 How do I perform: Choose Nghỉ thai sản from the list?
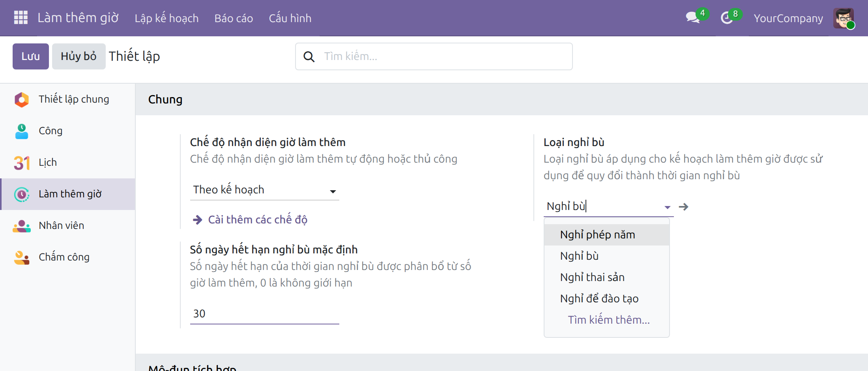pyautogui.click(x=607, y=277)
